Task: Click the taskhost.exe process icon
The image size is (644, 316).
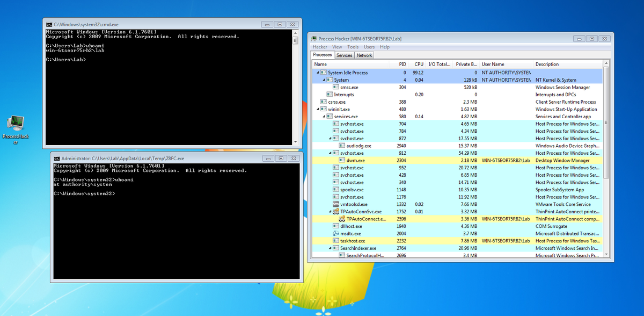Action: point(336,241)
